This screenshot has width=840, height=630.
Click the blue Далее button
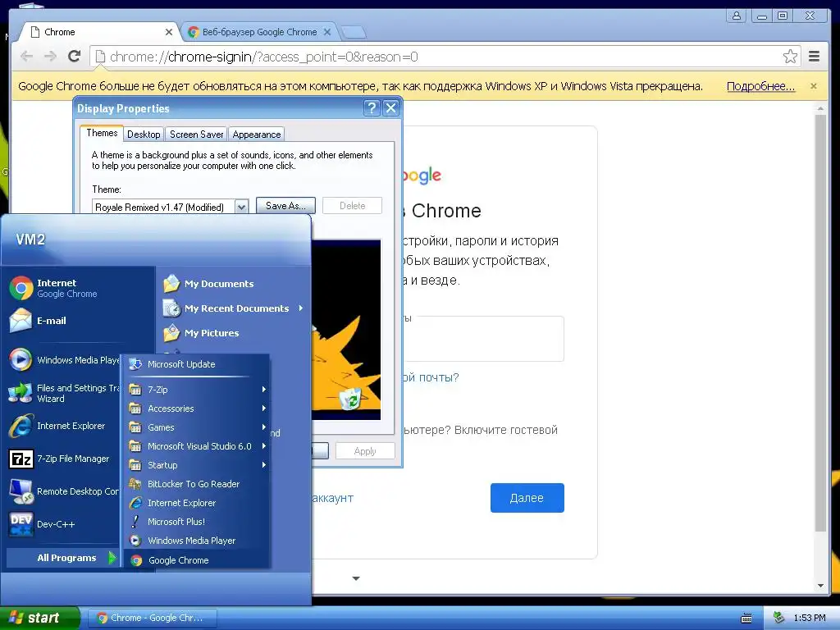click(527, 498)
